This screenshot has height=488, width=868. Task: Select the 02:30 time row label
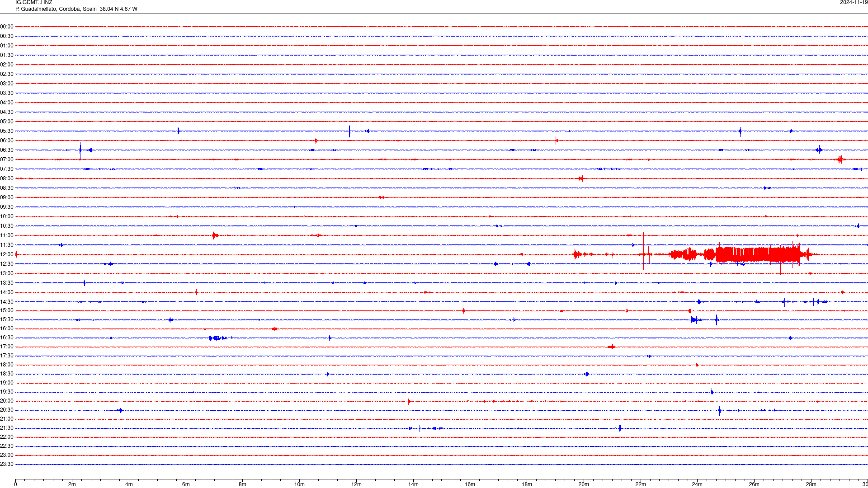[7, 74]
